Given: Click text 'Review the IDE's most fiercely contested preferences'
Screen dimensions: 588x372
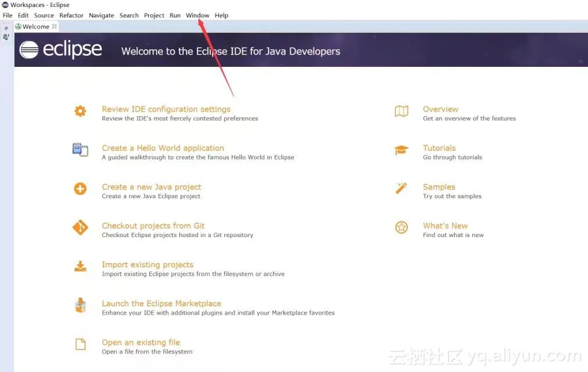Looking at the screenshot, I should [180, 119].
